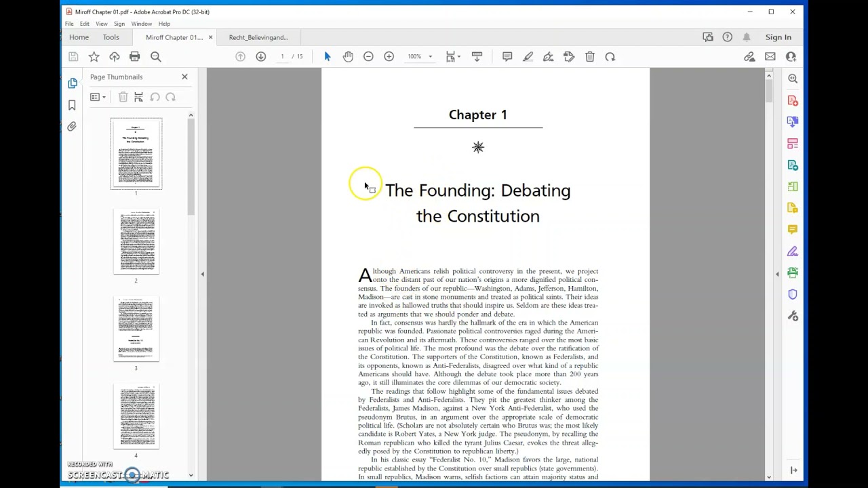Open the Attachments paperclip panel
The image size is (868, 488).
[x=72, y=127]
